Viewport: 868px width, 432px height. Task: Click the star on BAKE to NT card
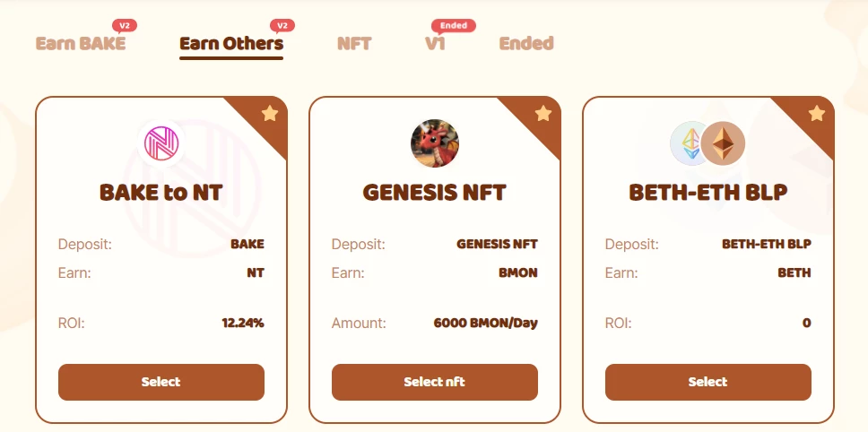point(270,114)
